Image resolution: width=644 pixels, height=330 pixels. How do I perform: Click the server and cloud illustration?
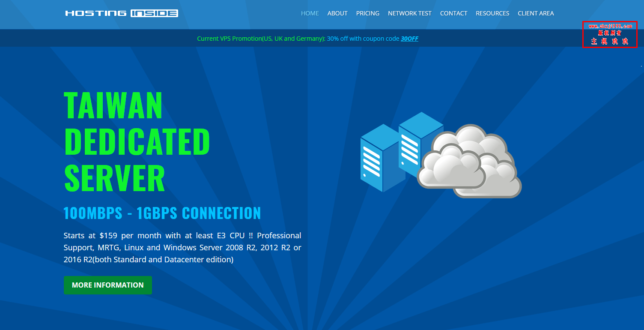pos(441,155)
